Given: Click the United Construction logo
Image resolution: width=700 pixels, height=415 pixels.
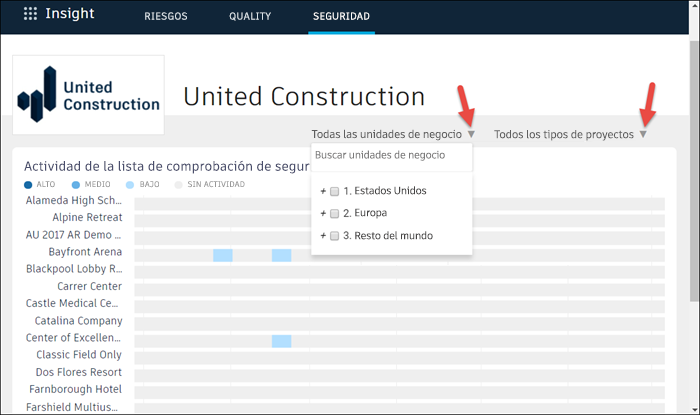Looking at the screenshot, I should click(x=88, y=95).
